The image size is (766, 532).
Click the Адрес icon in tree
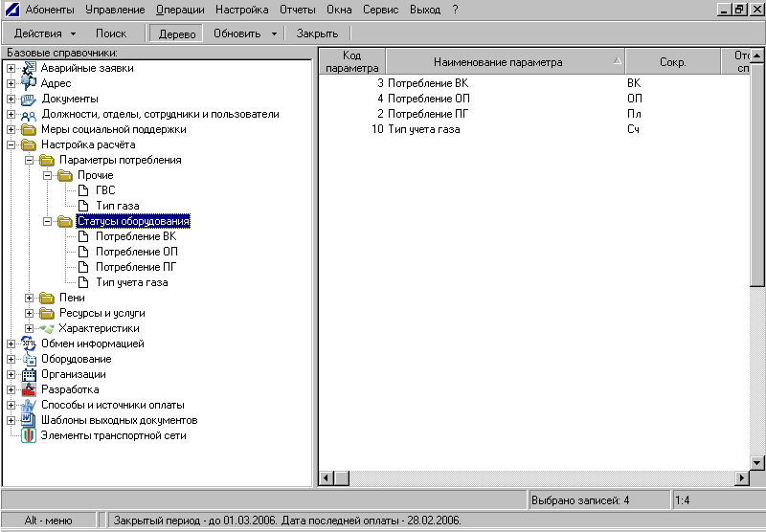coord(29,83)
